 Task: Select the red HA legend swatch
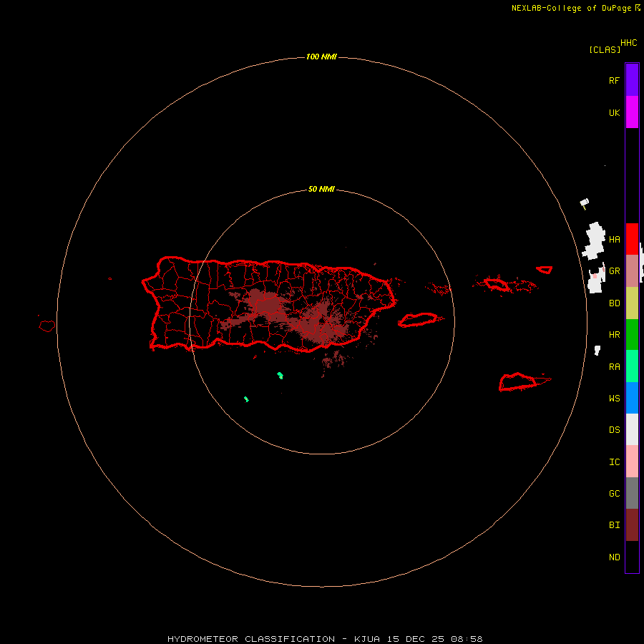(632, 239)
